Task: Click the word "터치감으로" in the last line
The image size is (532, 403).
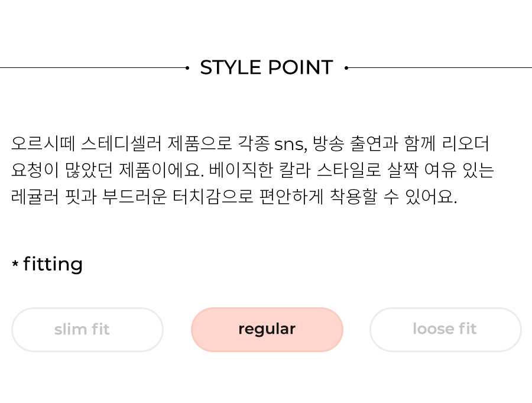Action: pyautogui.click(x=213, y=197)
